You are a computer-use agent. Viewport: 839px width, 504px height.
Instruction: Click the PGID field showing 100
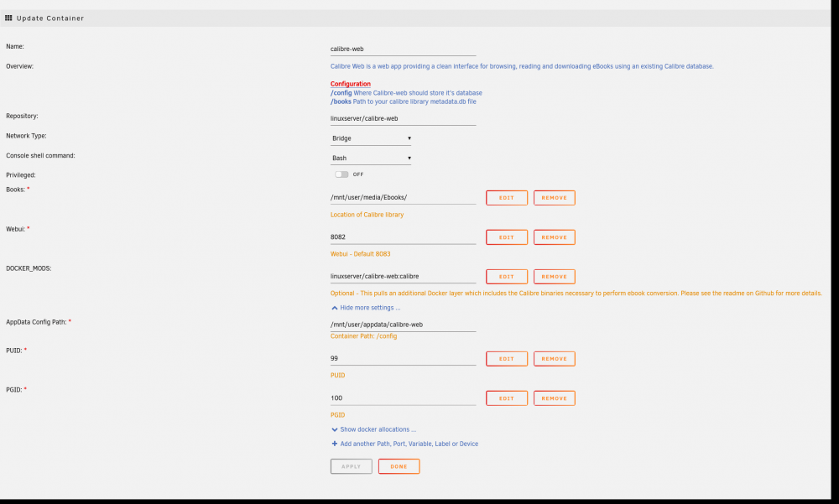[x=403, y=398]
